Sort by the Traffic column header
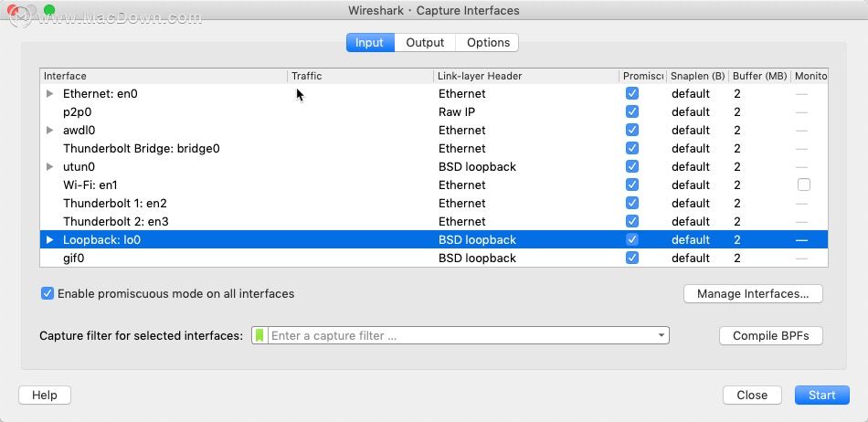The width and height of the screenshot is (868, 422). [360, 76]
